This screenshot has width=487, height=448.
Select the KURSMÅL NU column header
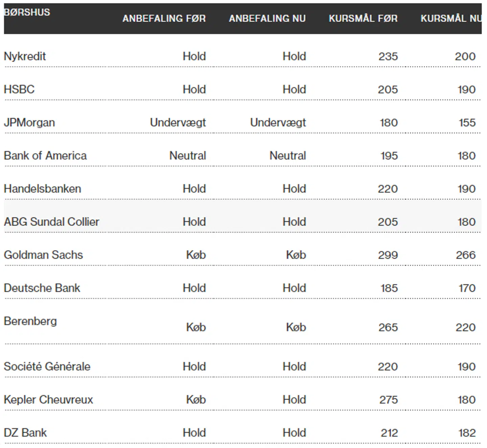[x=450, y=19]
